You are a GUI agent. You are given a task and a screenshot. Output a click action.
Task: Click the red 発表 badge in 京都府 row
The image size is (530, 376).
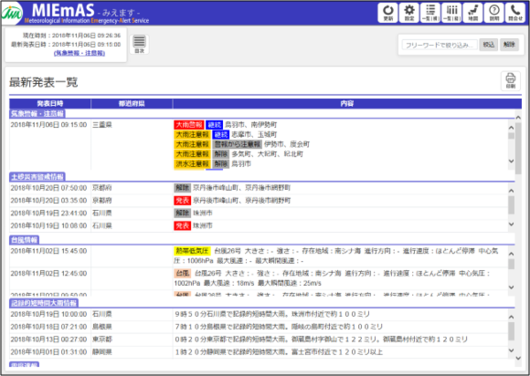(183, 201)
